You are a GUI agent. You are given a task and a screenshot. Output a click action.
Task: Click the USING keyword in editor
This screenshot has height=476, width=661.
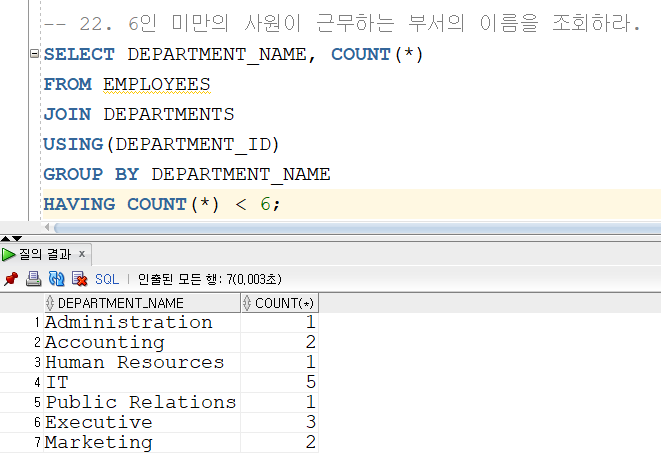click(73, 145)
